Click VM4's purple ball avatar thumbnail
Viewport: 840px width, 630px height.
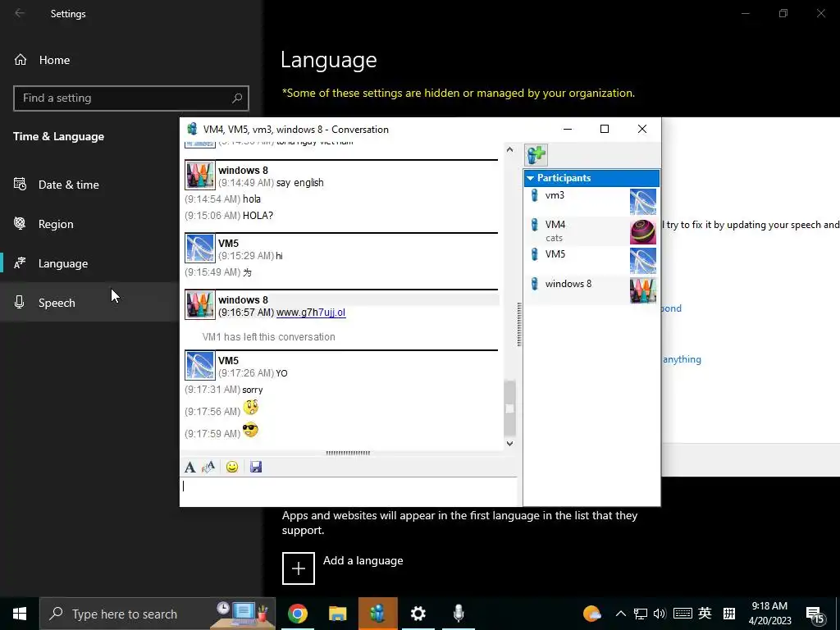pos(643,231)
